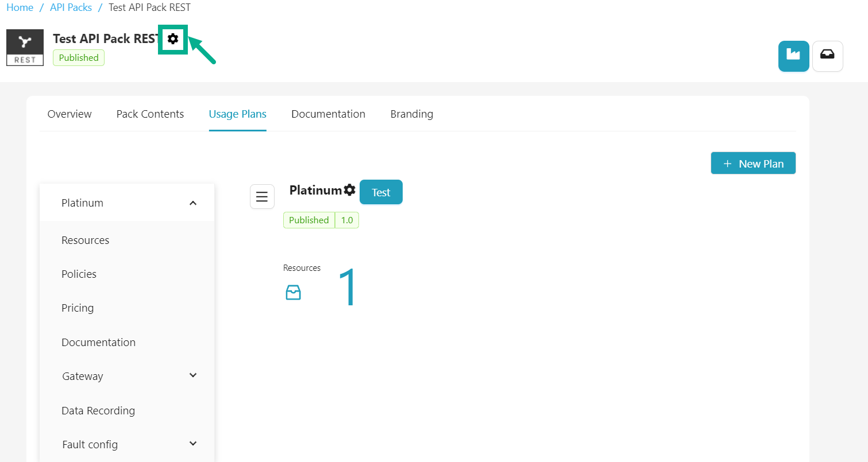Select Policies in the sidebar
The image size is (868, 462).
point(79,274)
